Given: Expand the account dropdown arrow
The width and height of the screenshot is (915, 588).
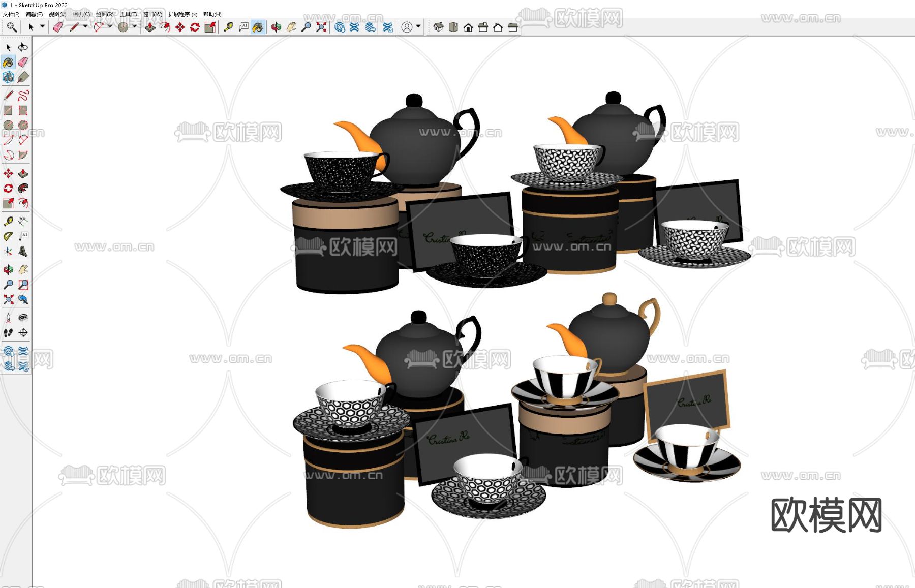Looking at the screenshot, I should tap(418, 26).
